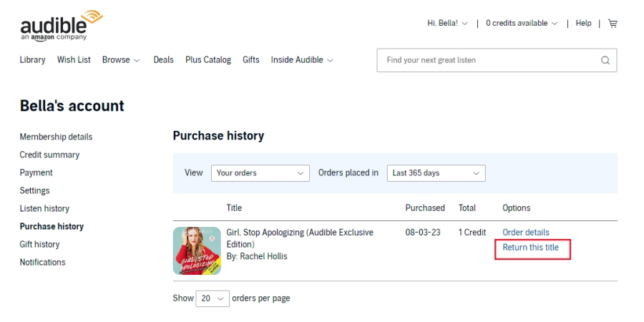Open Order details link

pyautogui.click(x=526, y=233)
